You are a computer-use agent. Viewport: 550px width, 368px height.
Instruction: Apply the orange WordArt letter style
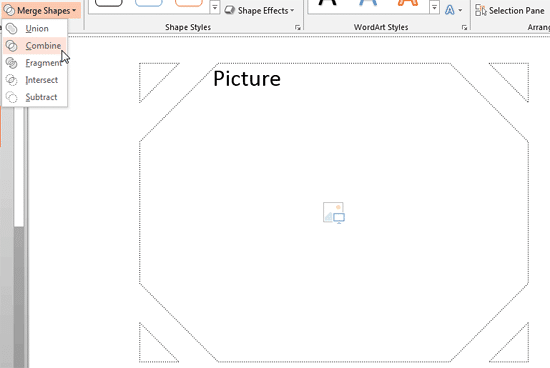(x=408, y=3)
